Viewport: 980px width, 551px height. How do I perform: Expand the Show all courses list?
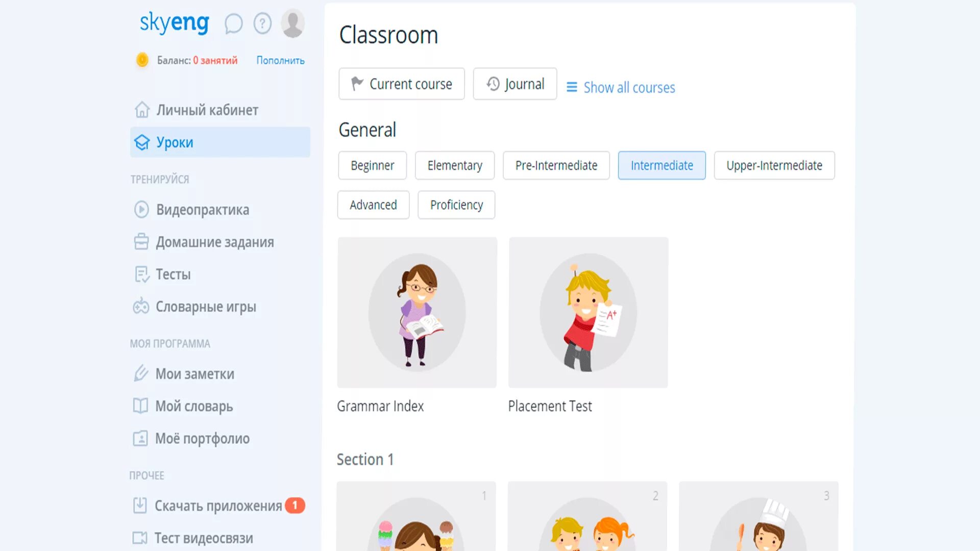[x=621, y=88]
